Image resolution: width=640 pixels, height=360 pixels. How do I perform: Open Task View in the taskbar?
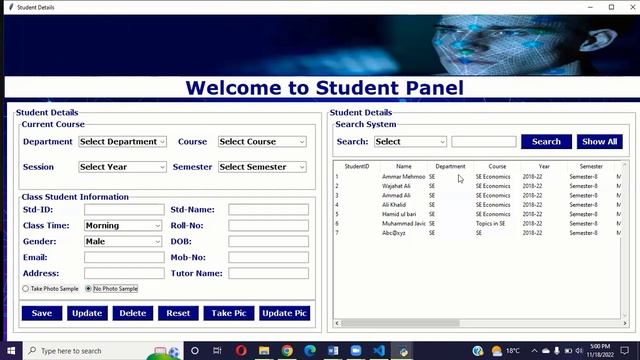coord(217,351)
